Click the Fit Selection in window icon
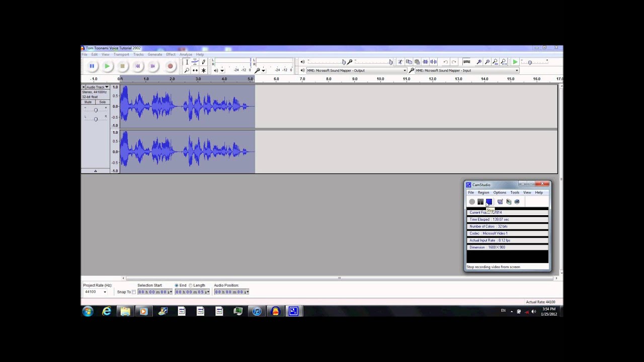 [495, 62]
